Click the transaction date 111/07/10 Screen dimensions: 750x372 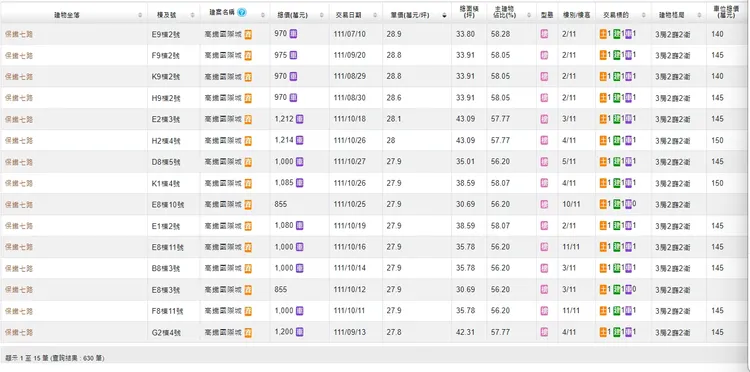coord(350,34)
